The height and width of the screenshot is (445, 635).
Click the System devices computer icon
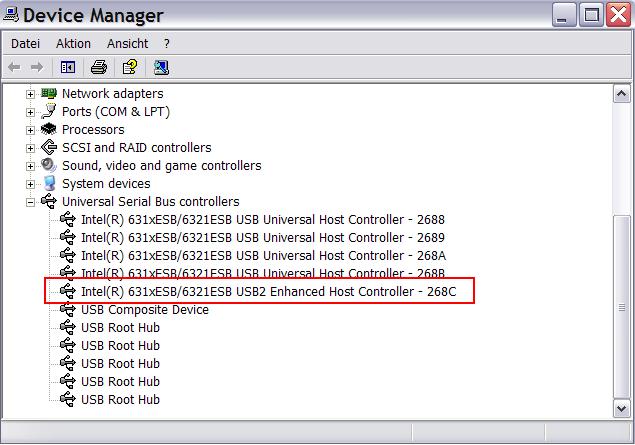pyautogui.click(x=49, y=183)
